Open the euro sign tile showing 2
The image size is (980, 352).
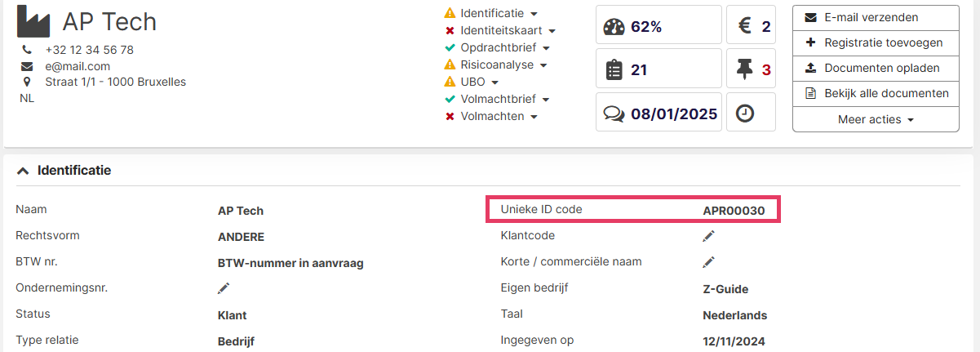(751, 26)
